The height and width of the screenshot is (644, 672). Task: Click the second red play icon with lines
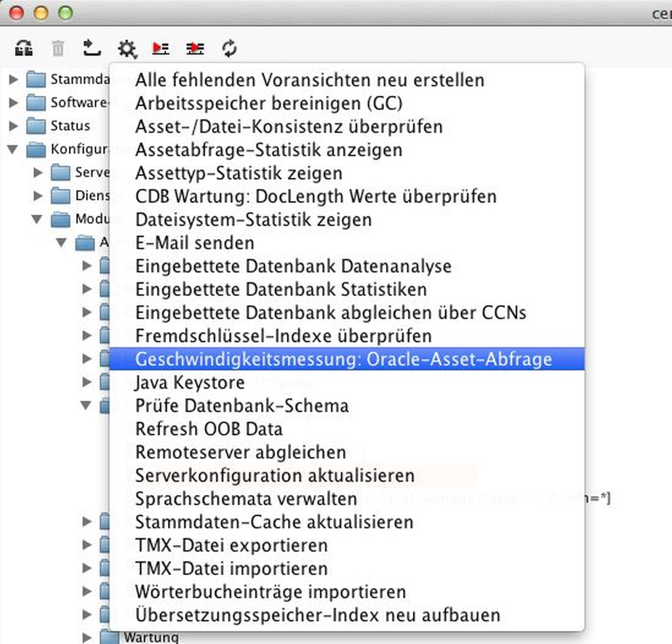click(x=195, y=48)
